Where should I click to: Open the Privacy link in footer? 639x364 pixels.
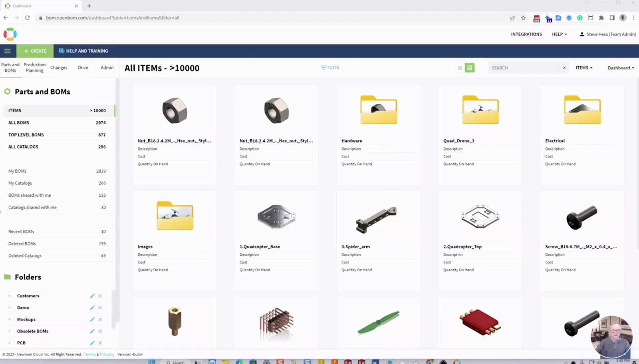[x=107, y=354]
